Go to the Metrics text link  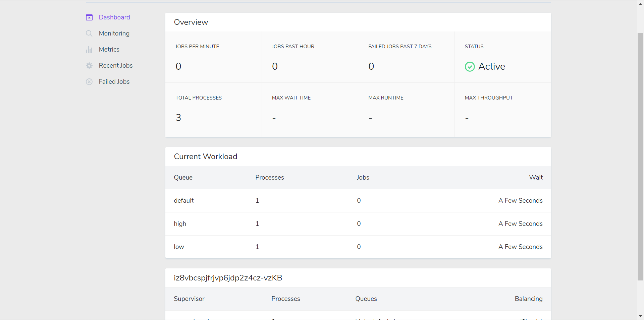pyautogui.click(x=109, y=50)
